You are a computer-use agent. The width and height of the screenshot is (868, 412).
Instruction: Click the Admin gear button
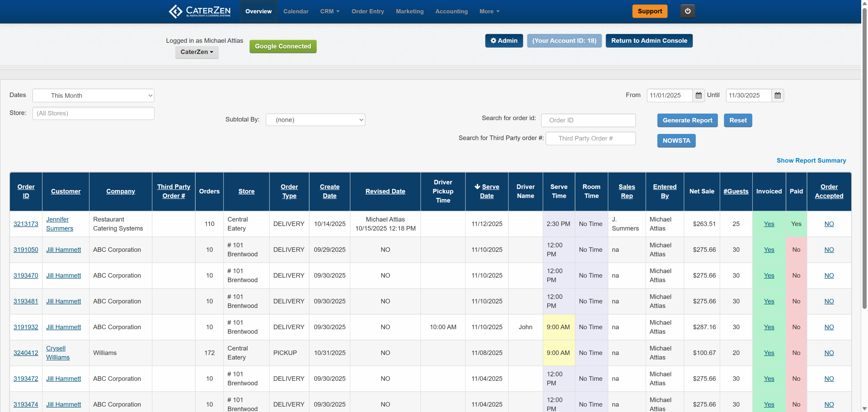504,41
